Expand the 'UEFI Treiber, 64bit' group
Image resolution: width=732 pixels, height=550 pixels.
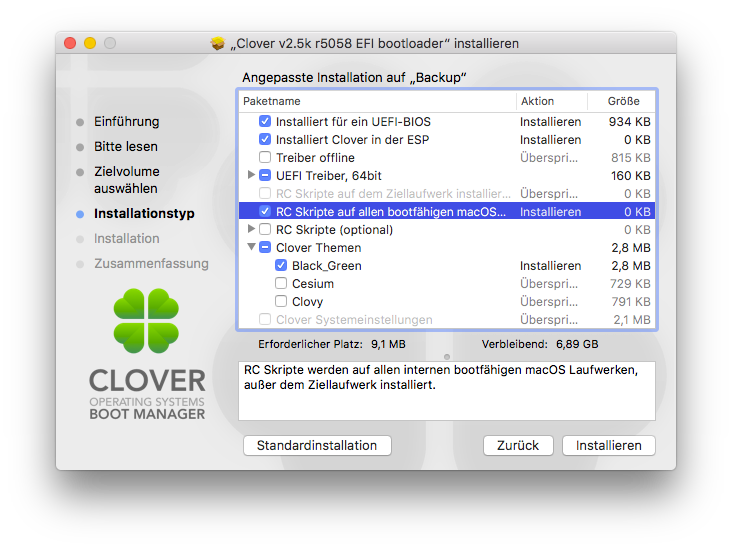tap(251, 175)
